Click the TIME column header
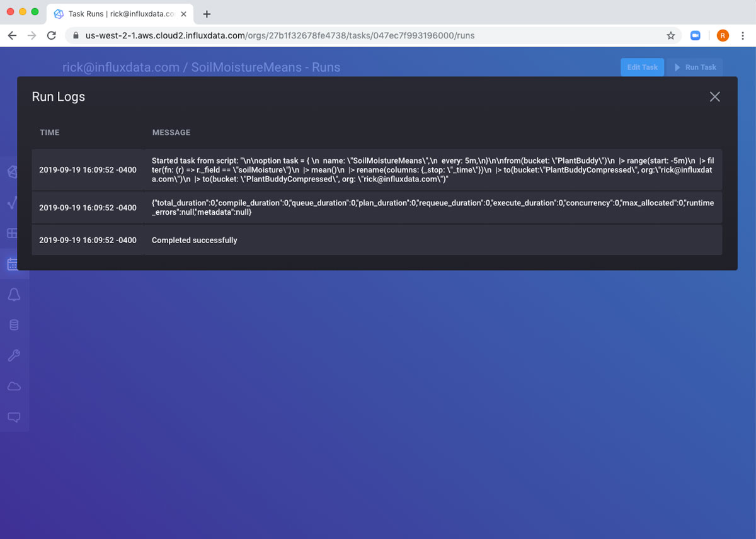Viewport: 756px width, 539px height. pyautogui.click(x=50, y=133)
